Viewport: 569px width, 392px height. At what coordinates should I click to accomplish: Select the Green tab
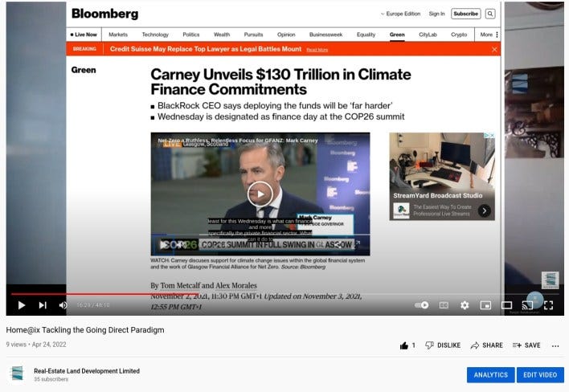[397, 35]
